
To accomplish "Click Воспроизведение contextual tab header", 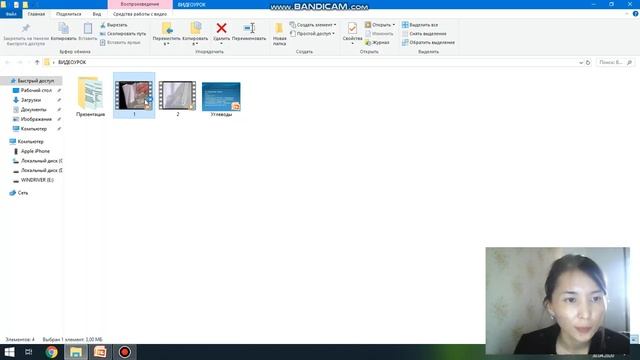I will point(140,4).
